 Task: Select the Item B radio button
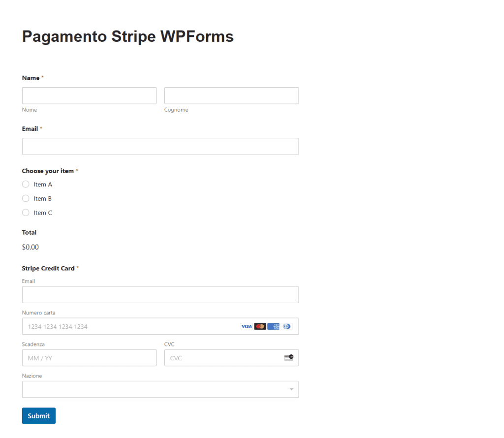coord(26,198)
